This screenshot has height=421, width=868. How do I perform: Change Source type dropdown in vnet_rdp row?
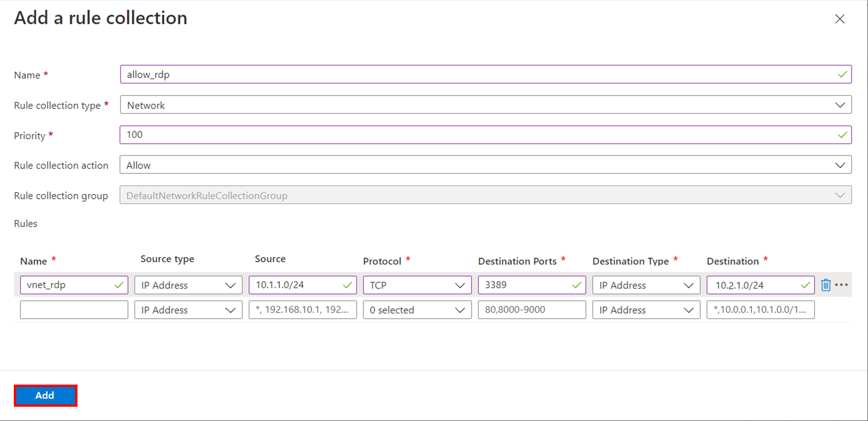click(188, 285)
